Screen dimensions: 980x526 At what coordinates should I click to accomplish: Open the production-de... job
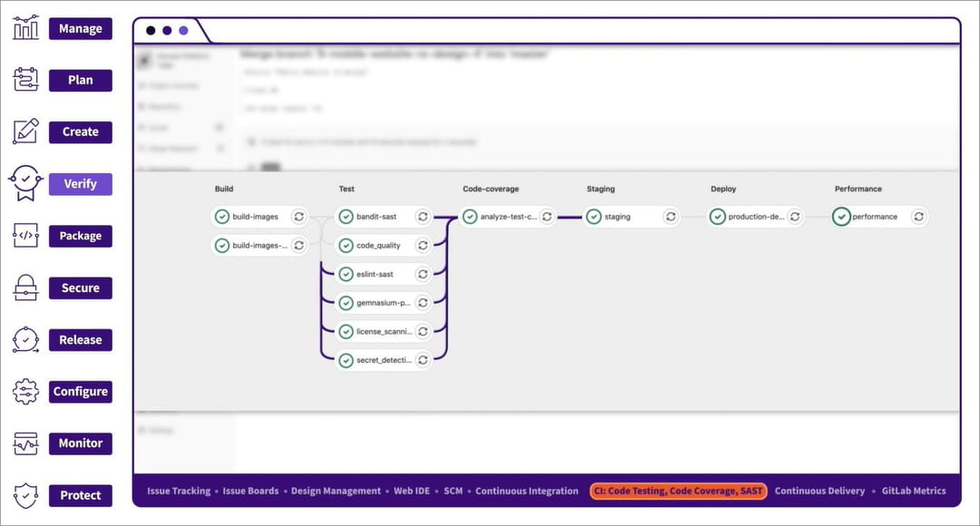click(x=755, y=217)
